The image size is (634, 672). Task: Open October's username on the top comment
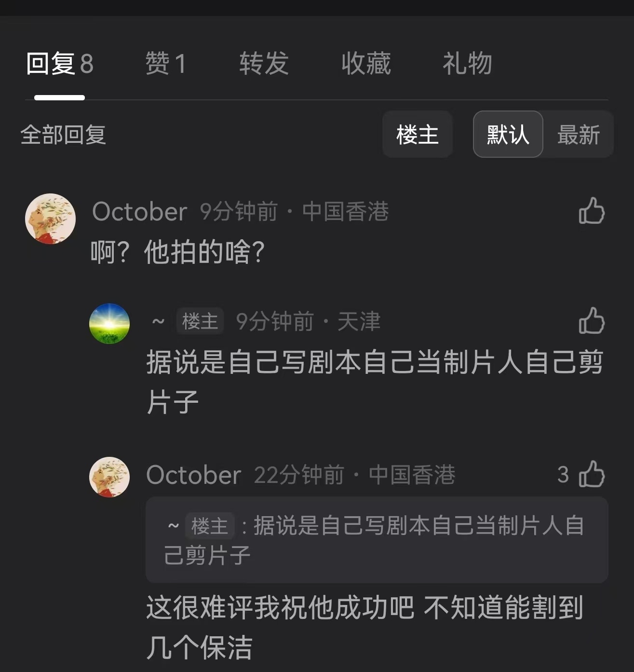pos(139,212)
